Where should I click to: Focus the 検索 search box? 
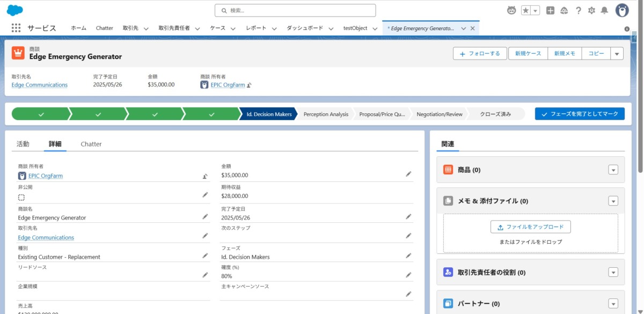[295, 10]
